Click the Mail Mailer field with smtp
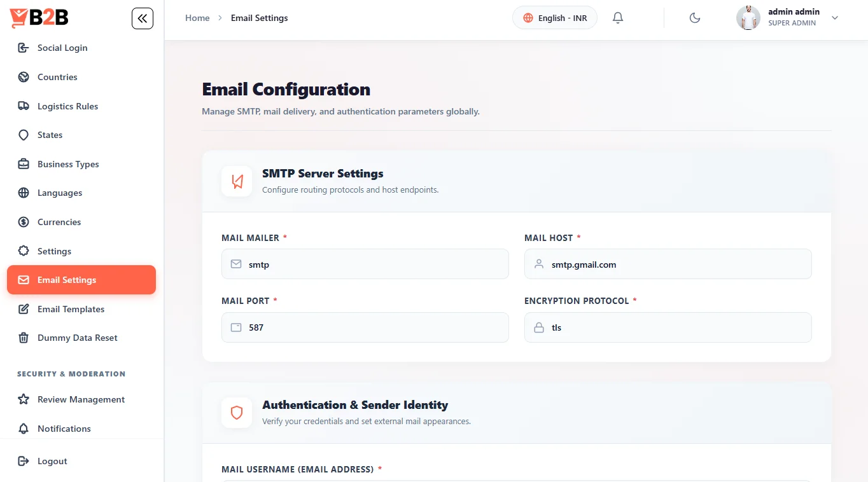The width and height of the screenshot is (868, 482). pos(365,264)
